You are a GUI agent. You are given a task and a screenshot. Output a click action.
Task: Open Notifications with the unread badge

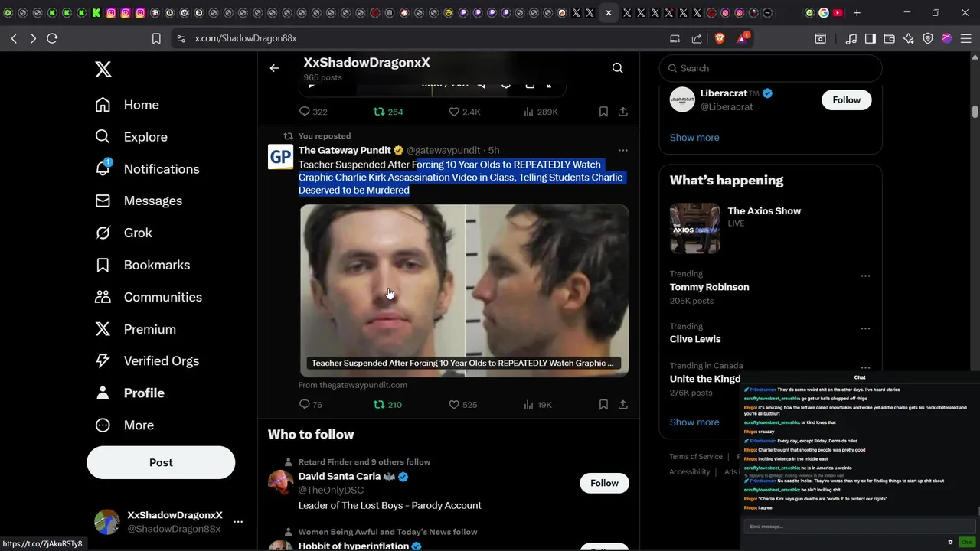point(147,169)
